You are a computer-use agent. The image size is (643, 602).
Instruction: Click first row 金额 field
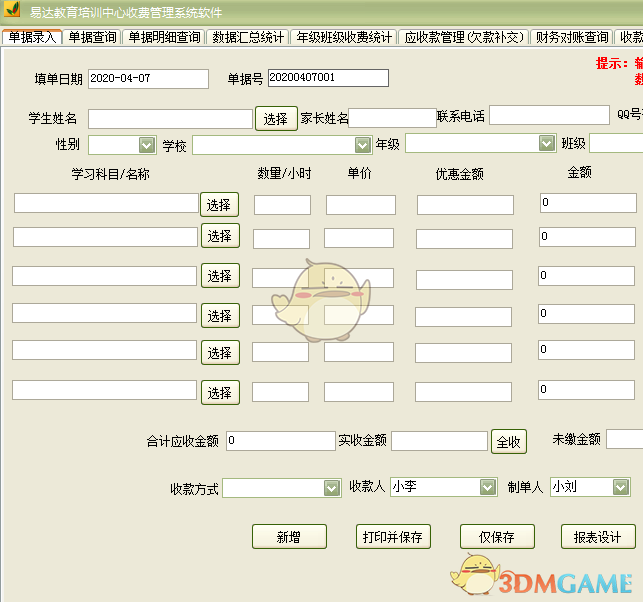588,203
